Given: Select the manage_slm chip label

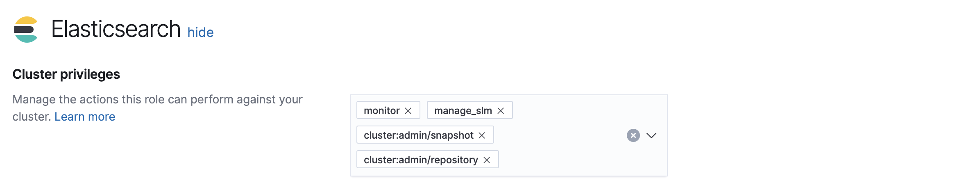Looking at the screenshot, I should [x=463, y=111].
